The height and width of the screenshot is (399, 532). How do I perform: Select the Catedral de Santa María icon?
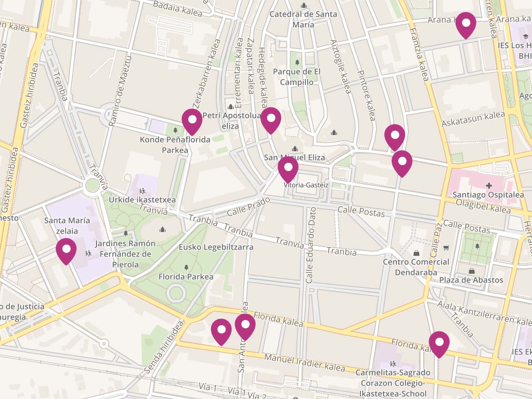tap(304, 5)
